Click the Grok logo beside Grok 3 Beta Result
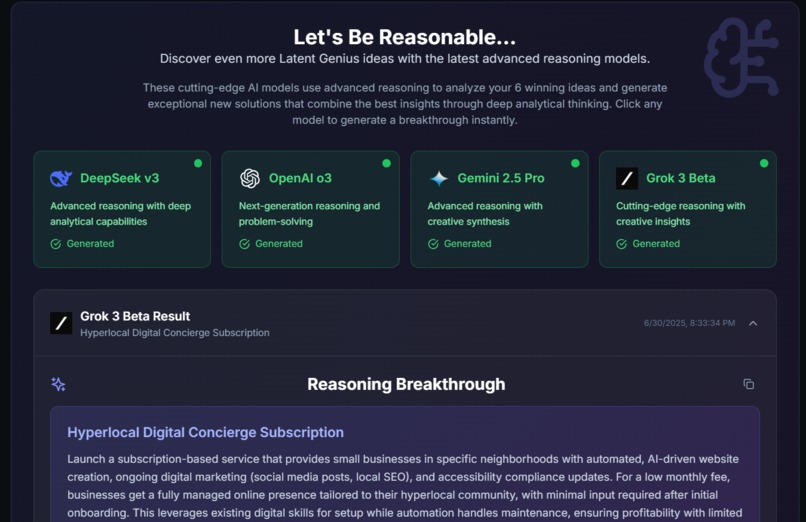This screenshot has width=806, height=522. coord(61,323)
